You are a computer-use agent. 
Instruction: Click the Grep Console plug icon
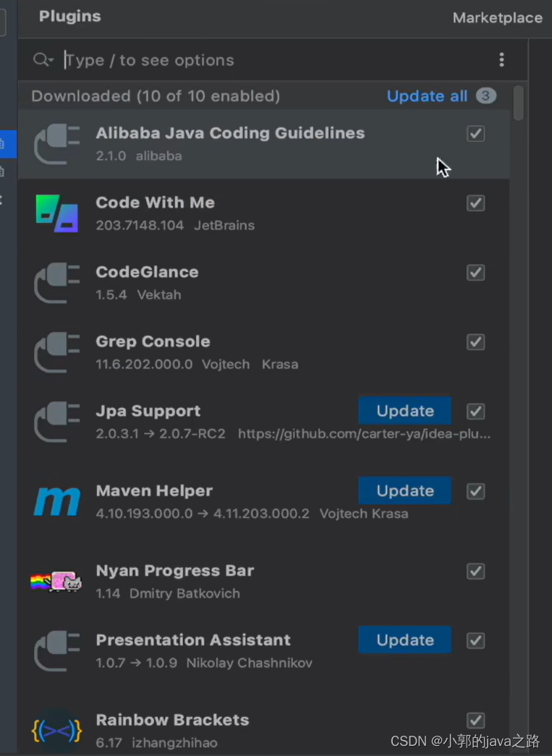point(57,352)
